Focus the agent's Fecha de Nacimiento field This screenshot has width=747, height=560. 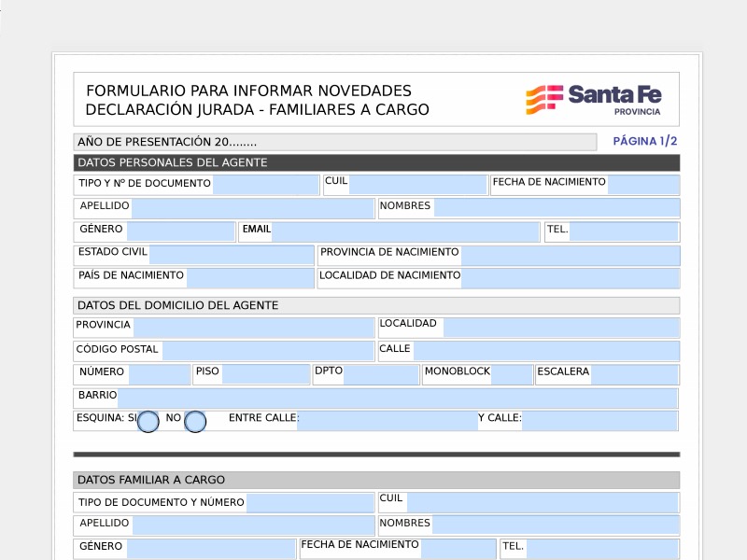(642, 185)
